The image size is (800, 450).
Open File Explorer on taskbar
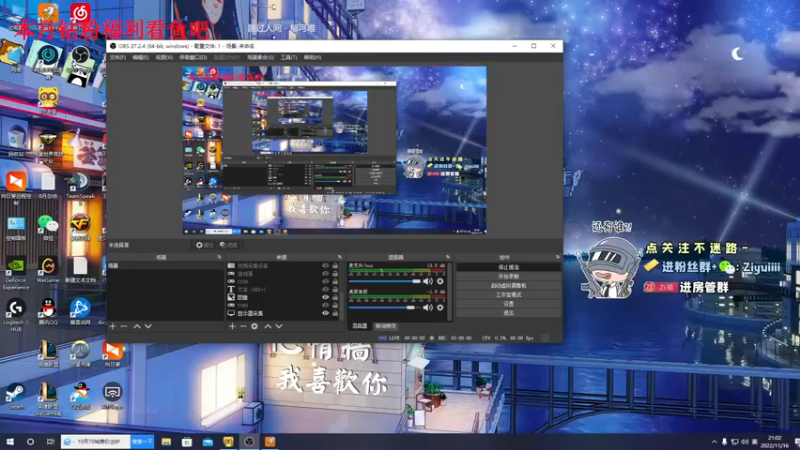[x=166, y=441]
